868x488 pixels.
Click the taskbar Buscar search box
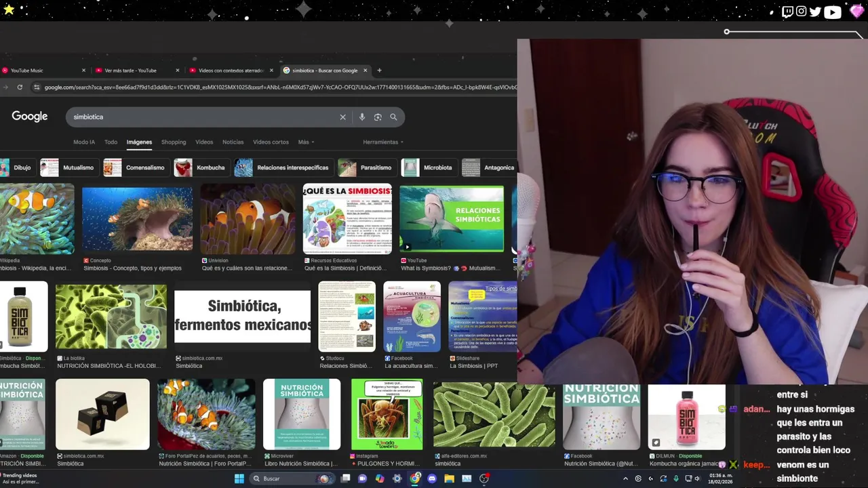click(x=292, y=479)
